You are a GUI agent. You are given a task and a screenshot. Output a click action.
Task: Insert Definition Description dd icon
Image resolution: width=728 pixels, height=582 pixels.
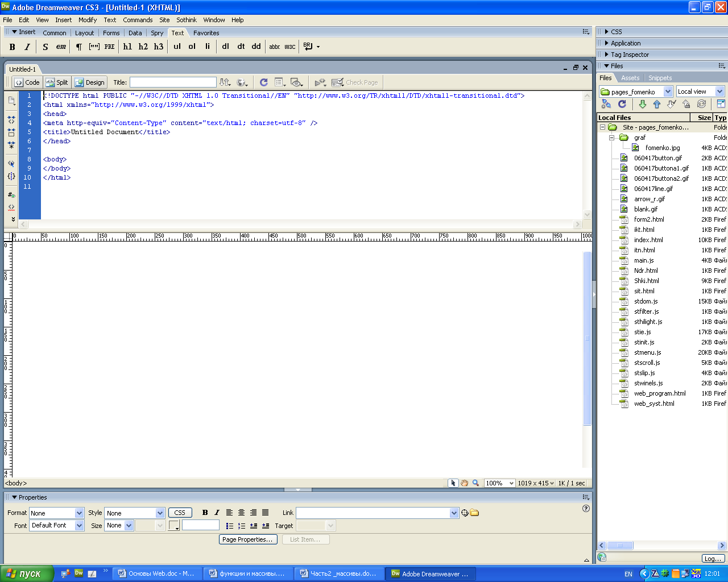(256, 47)
